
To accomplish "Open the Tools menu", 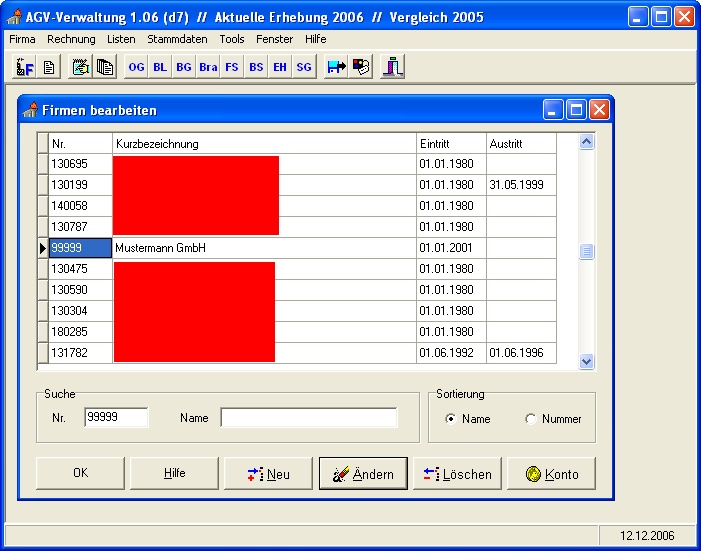I will click(x=232, y=39).
